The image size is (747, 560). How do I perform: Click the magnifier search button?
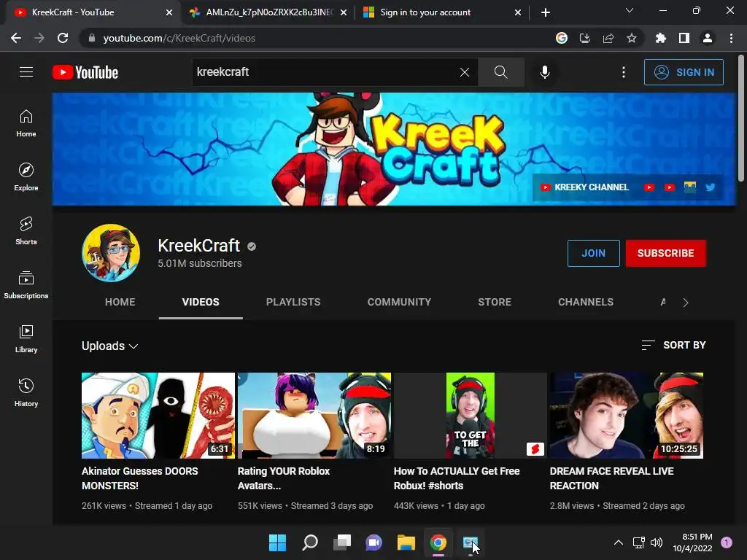(x=500, y=72)
